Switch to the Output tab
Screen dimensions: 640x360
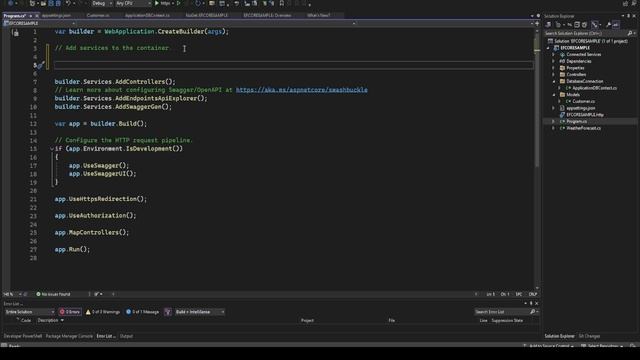coord(126,336)
